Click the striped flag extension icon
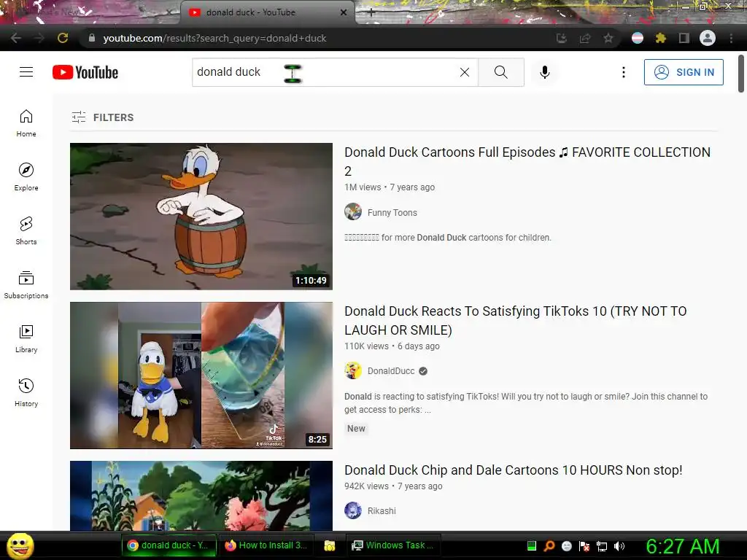Image resolution: width=747 pixels, height=560 pixels. (x=638, y=38)
